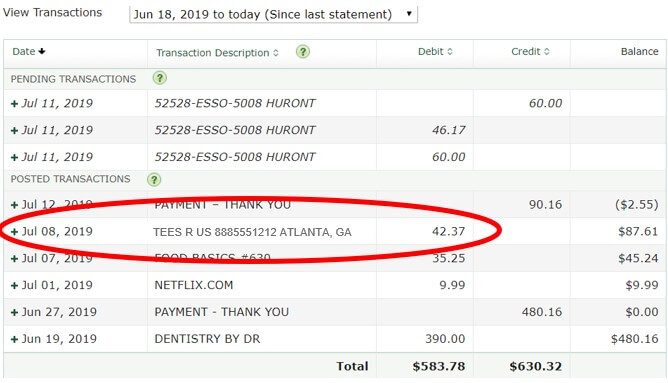Sort transactions by Credit column

click(x=530, y=52)
